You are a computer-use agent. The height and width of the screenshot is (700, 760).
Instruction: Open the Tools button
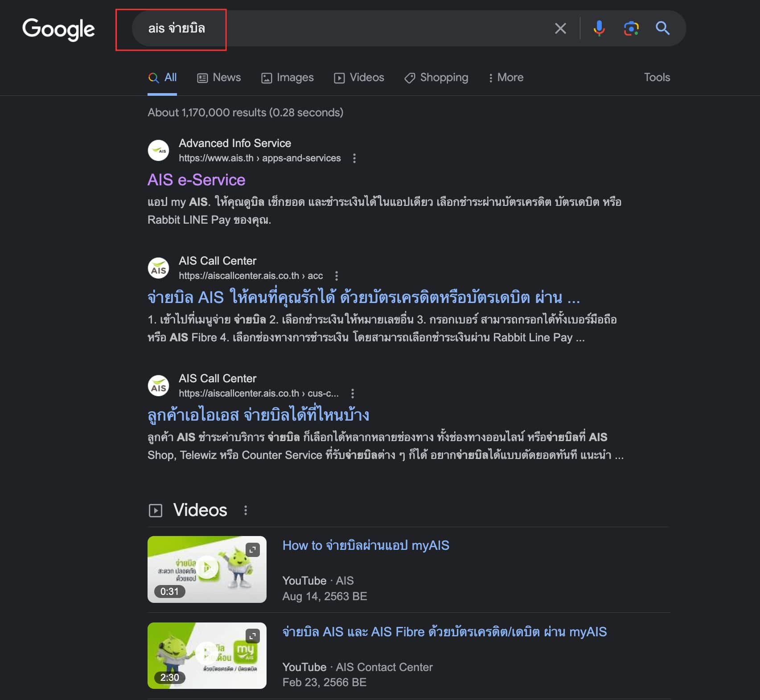click(x=657, y=78)
